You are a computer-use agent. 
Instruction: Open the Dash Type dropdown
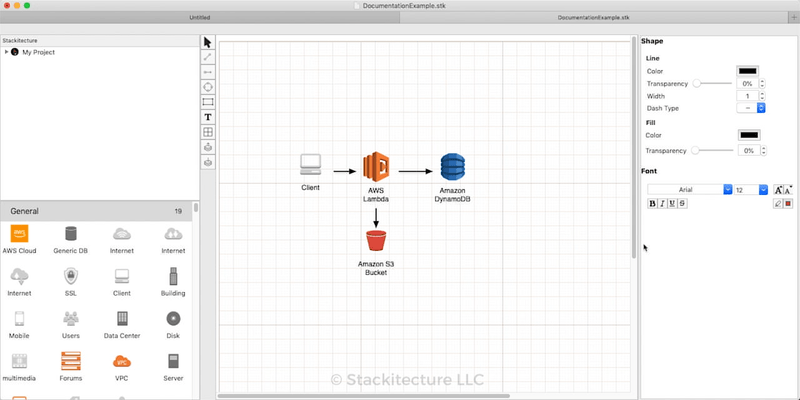click(x=751, y=107)
